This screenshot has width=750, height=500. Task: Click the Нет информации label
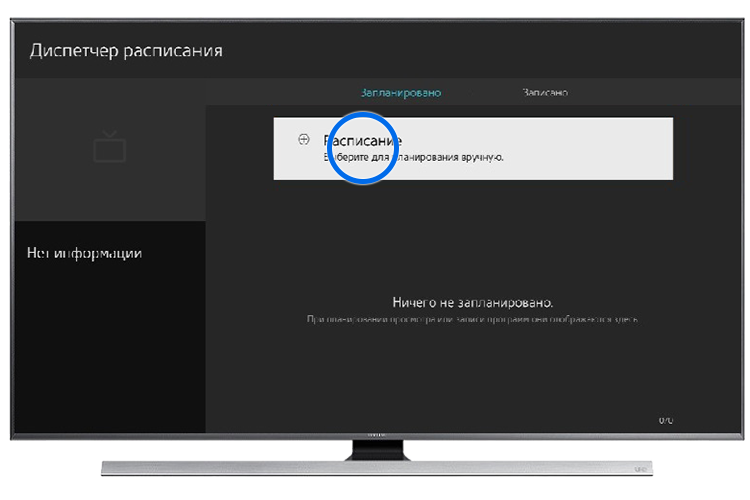84,253
